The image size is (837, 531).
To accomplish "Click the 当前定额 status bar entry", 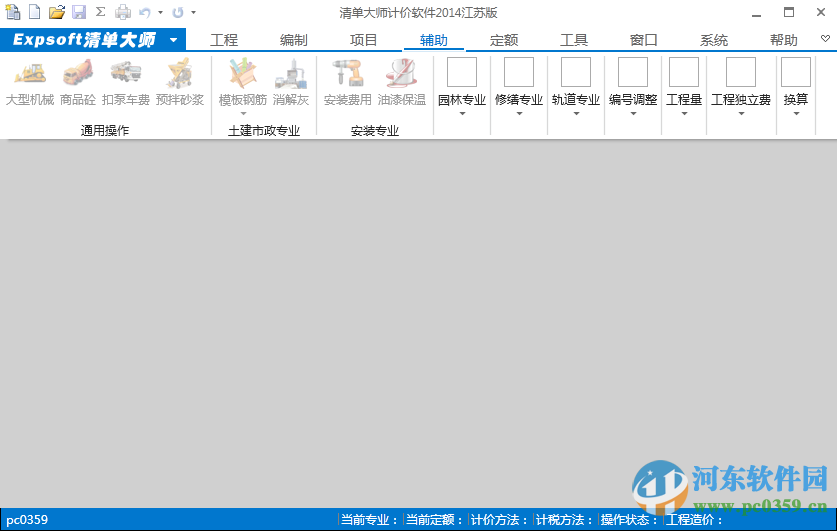I will pyautogui.click(x=435, y=520).
